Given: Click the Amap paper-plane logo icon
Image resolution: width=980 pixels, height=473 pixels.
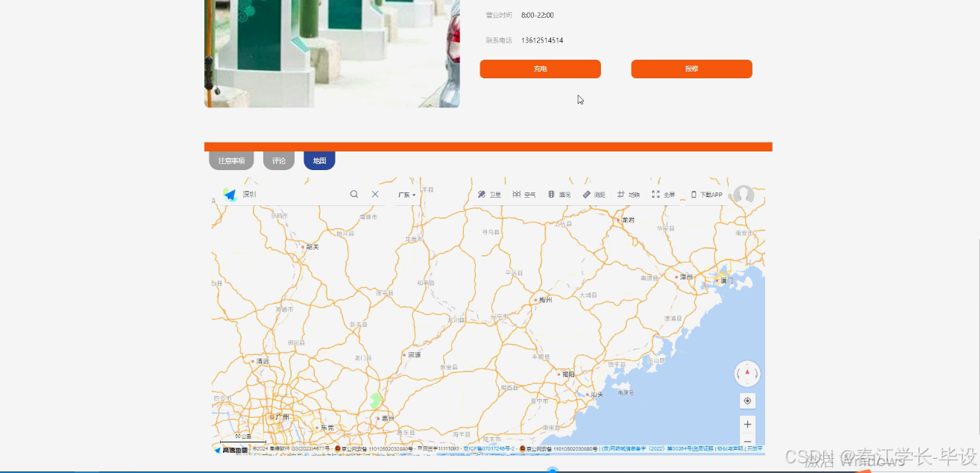Looking at the screenshot, I should click(x=230, y=195).
